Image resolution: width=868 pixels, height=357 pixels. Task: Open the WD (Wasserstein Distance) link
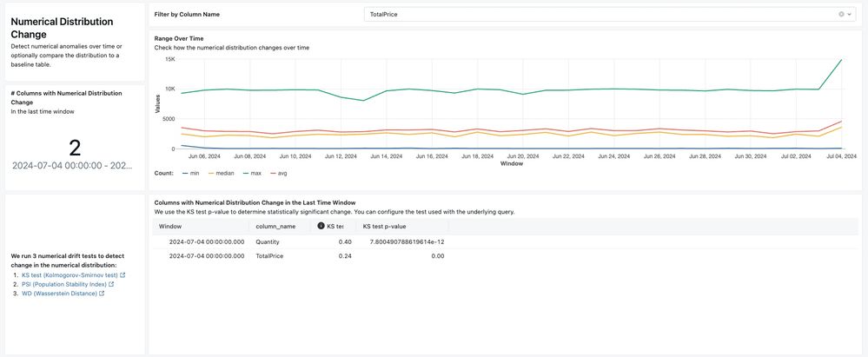[x=59, y=294]
